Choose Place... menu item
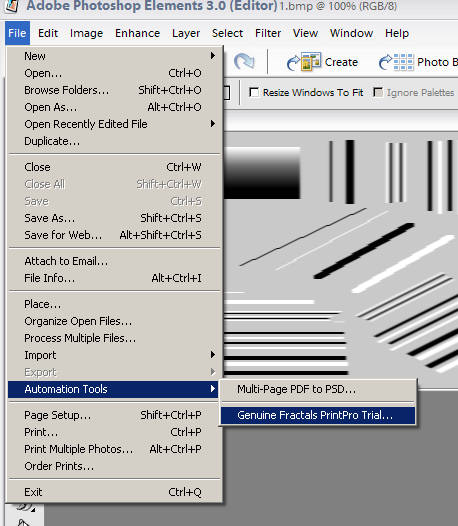This screenshot has height=526, width=458. 114,304
